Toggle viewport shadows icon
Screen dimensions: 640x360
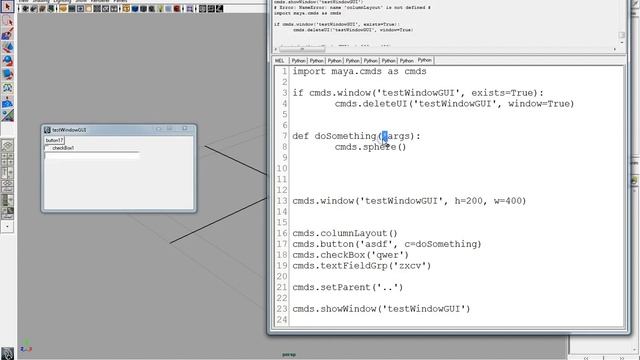tap(167, 9)
